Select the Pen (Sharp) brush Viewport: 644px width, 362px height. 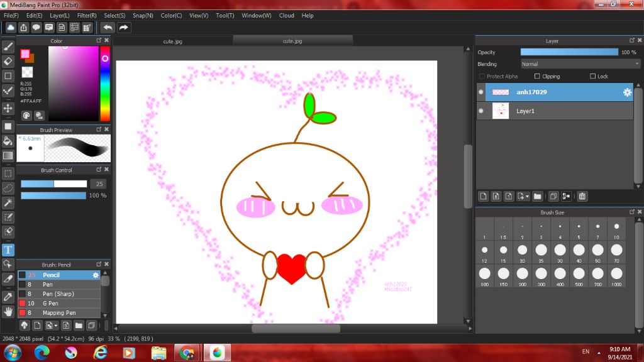click(59, 294)
